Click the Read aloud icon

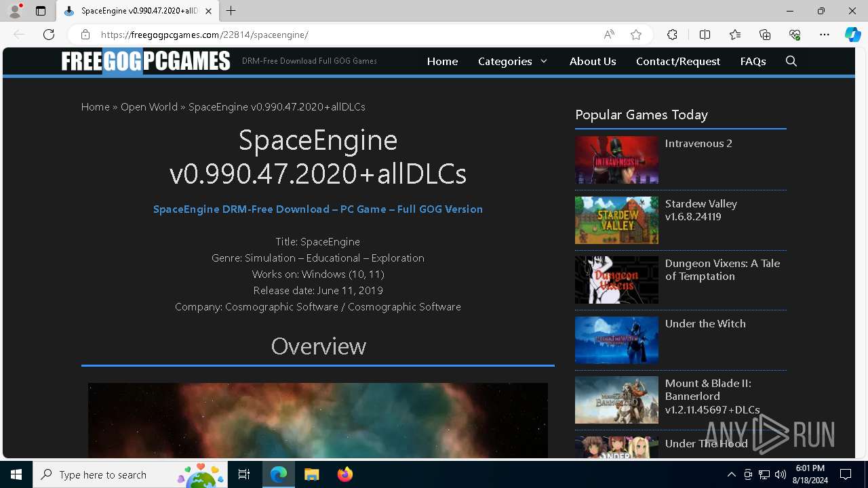point(609,35)
